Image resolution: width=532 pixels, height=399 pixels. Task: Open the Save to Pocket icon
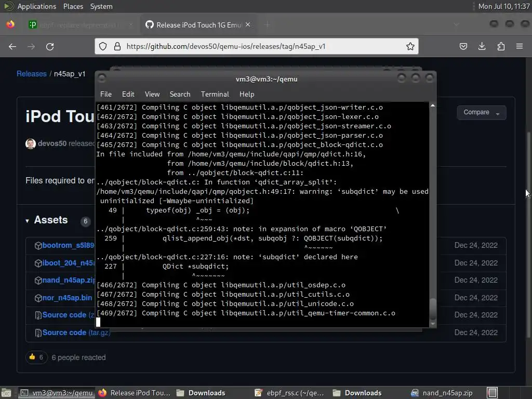point(463,46)
